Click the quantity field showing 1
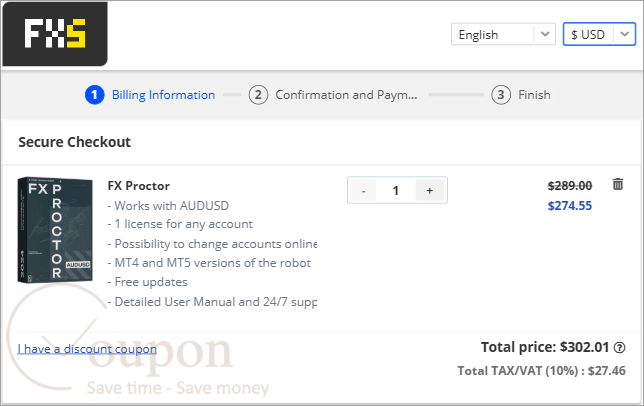Screen dimensions: 644x406 pyautogui.click(x=396, y=190)
